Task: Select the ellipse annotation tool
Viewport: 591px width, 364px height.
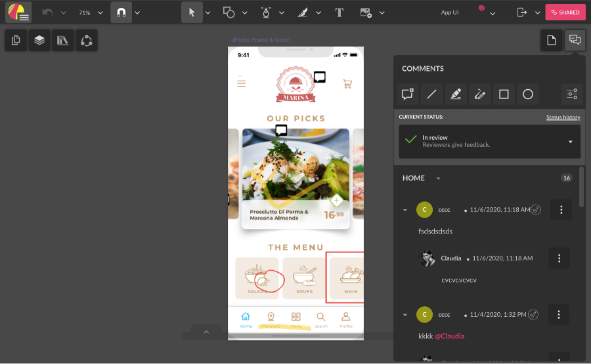Action: coord(528,94)
